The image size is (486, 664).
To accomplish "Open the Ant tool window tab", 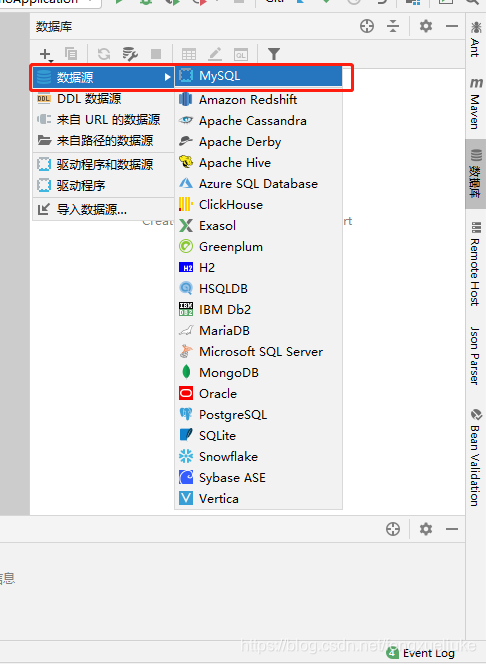I will click(x=475, y=40).
